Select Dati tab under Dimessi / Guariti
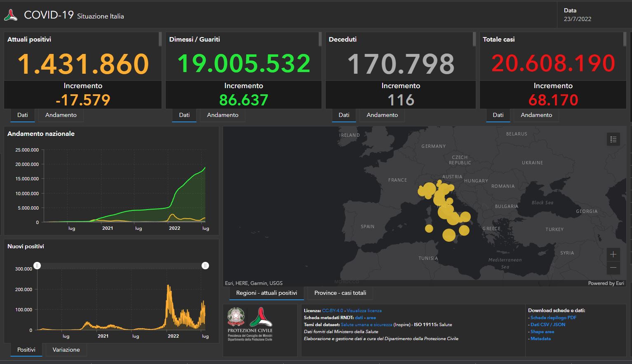Image resolution: width=632 pixels, height=364 pixels. (184, 115)
